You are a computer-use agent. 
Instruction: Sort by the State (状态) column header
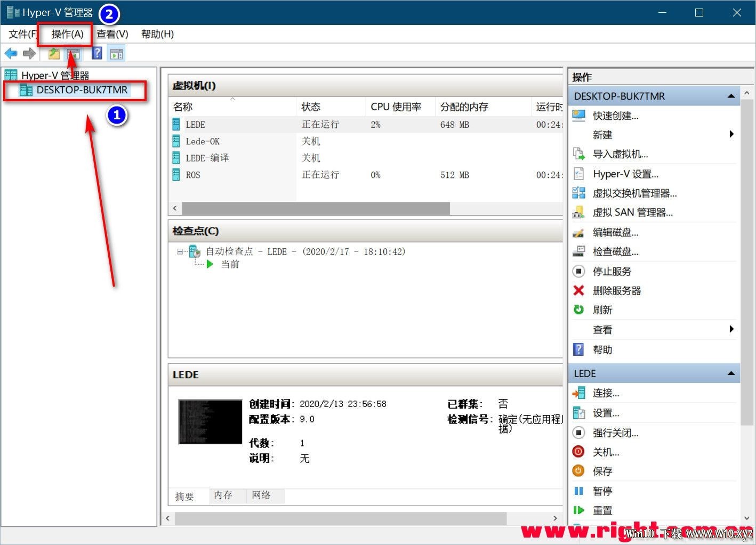(331, 107)
